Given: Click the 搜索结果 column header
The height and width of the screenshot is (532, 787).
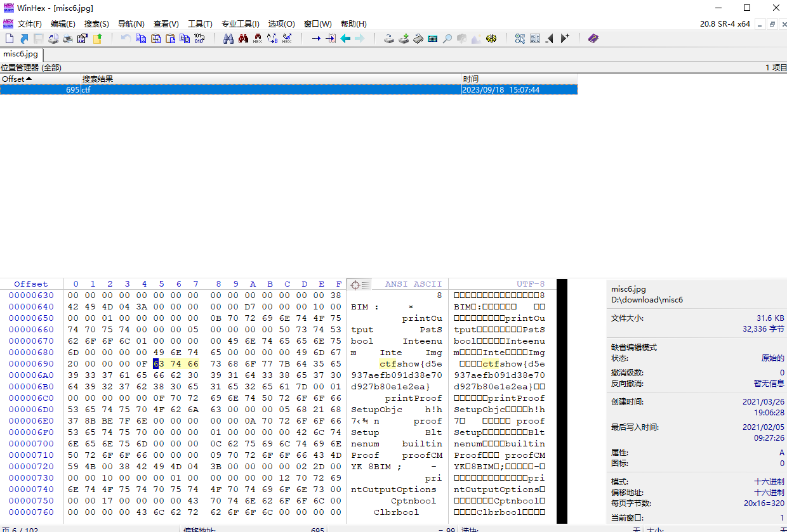Looking at the screenshot, I should pyautogui.click(x=271, y=79).
